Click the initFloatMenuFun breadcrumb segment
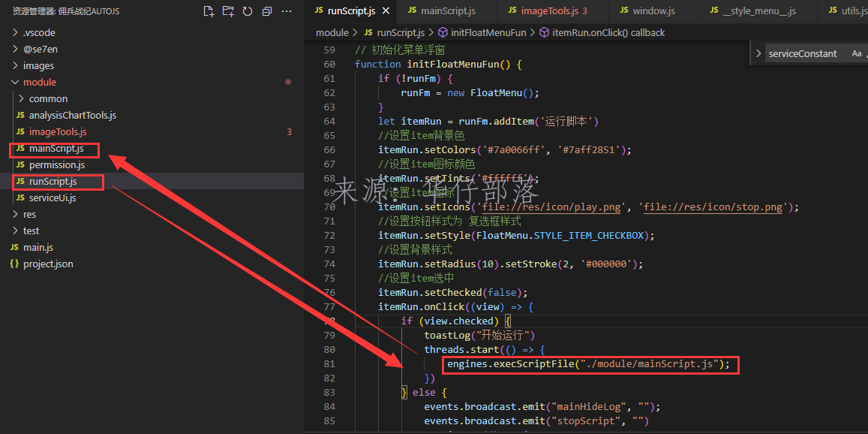The height and width of the screenshot is (434, 868). pos(482,33)
